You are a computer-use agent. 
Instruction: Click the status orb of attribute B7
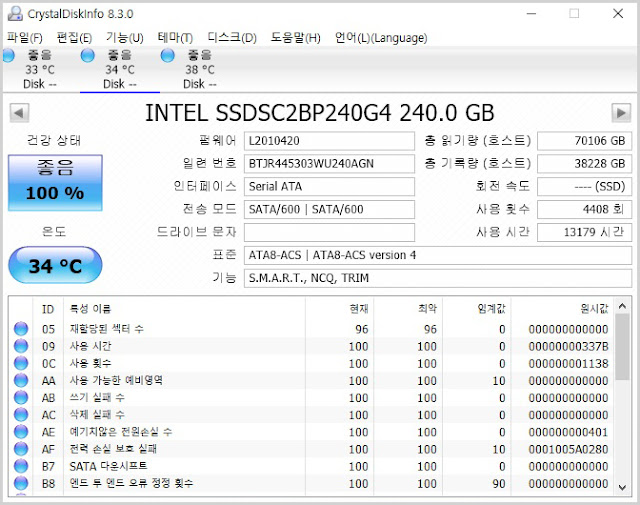[x=21, y=466]
